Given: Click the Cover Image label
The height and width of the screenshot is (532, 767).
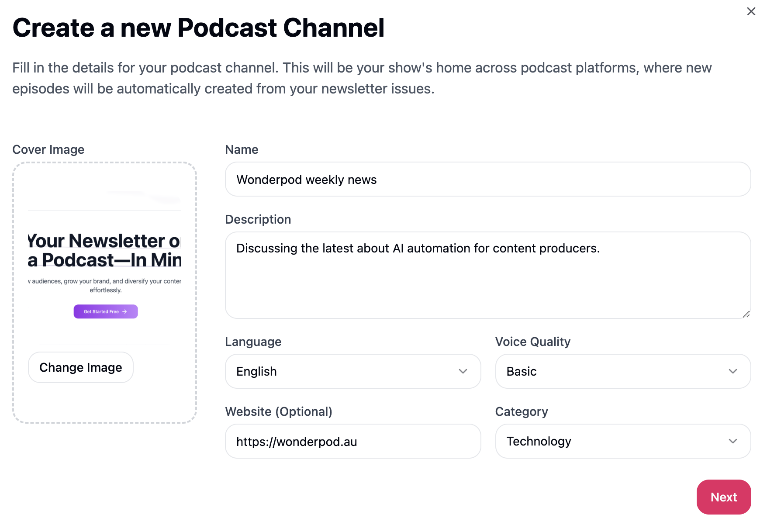Looking at the screenshot, I should (x=48, y=149).
